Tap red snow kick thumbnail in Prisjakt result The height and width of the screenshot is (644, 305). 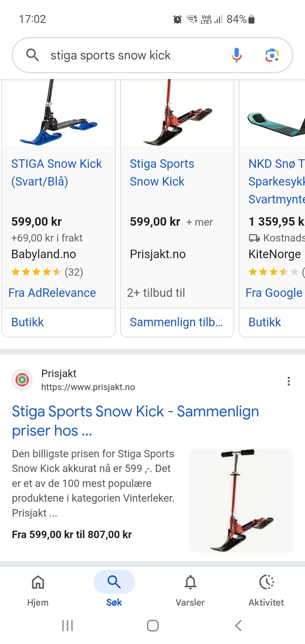click(x=241, y=500)
